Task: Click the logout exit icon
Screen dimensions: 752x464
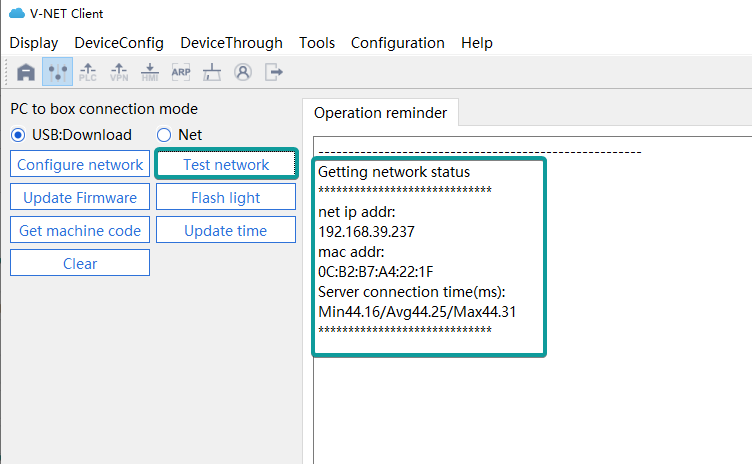Action: click(273, 72)
